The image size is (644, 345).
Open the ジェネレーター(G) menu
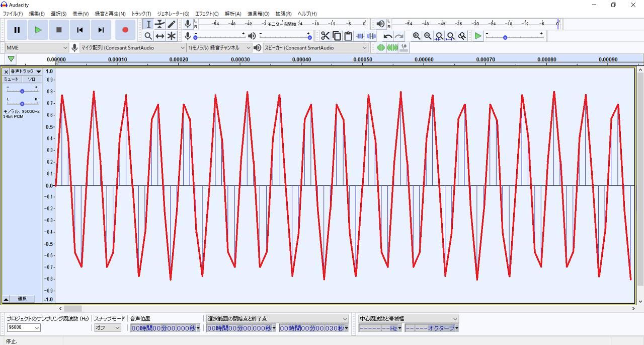click(173, 14)
